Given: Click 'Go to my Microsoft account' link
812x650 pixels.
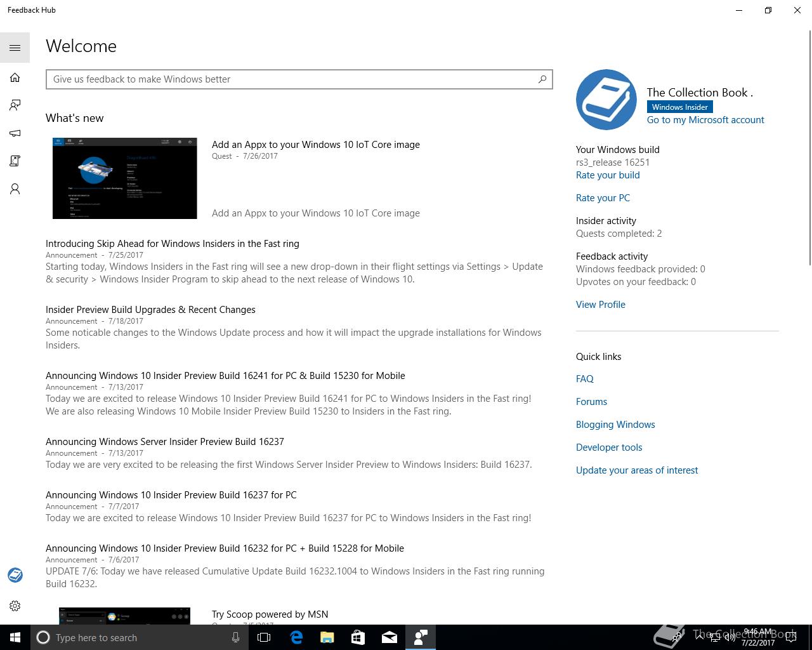Looking at the screenshot, I should point(705,120).
